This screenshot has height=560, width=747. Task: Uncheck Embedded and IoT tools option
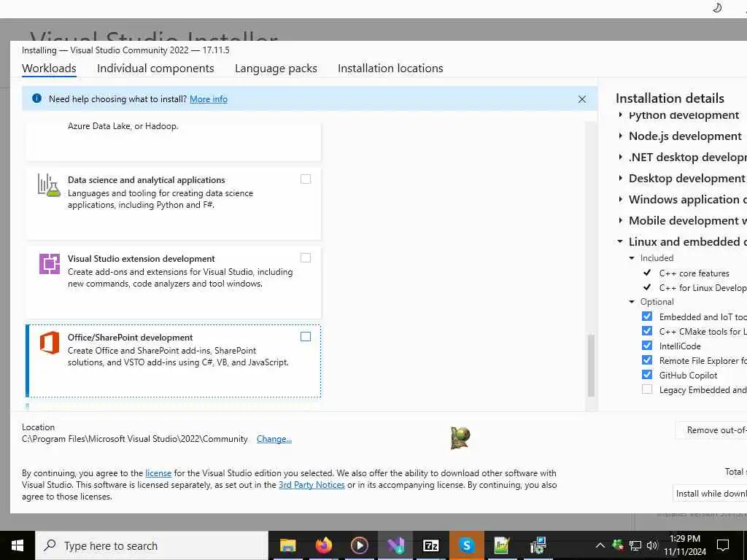647,316
